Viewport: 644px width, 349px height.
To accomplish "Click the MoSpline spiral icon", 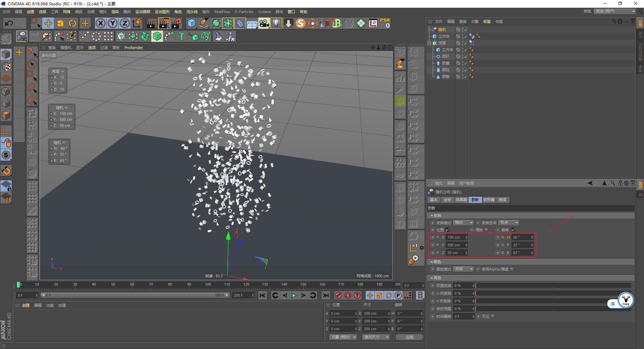I will pos(206,36).
